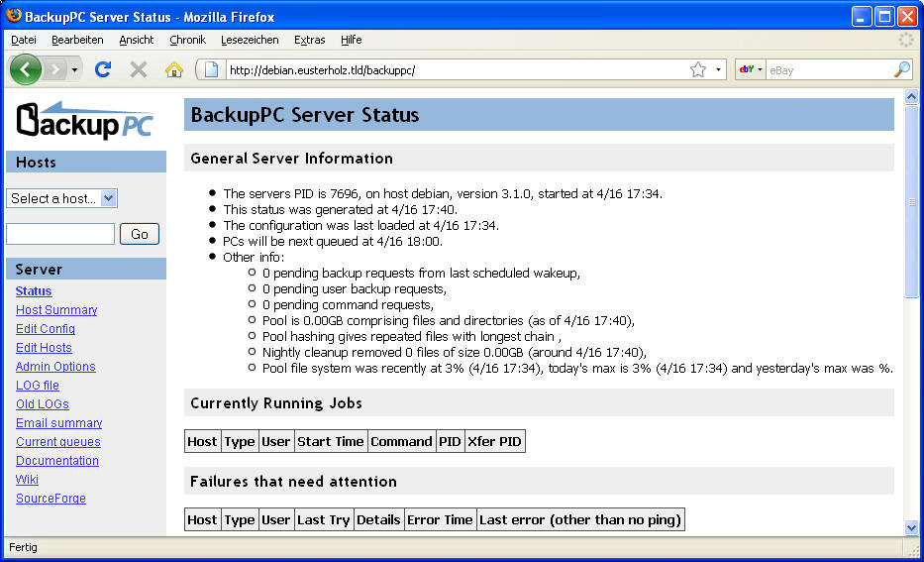This screenshot has width=924, height=562.
Task: Open the Edit Config link
Action: point(46,329)
